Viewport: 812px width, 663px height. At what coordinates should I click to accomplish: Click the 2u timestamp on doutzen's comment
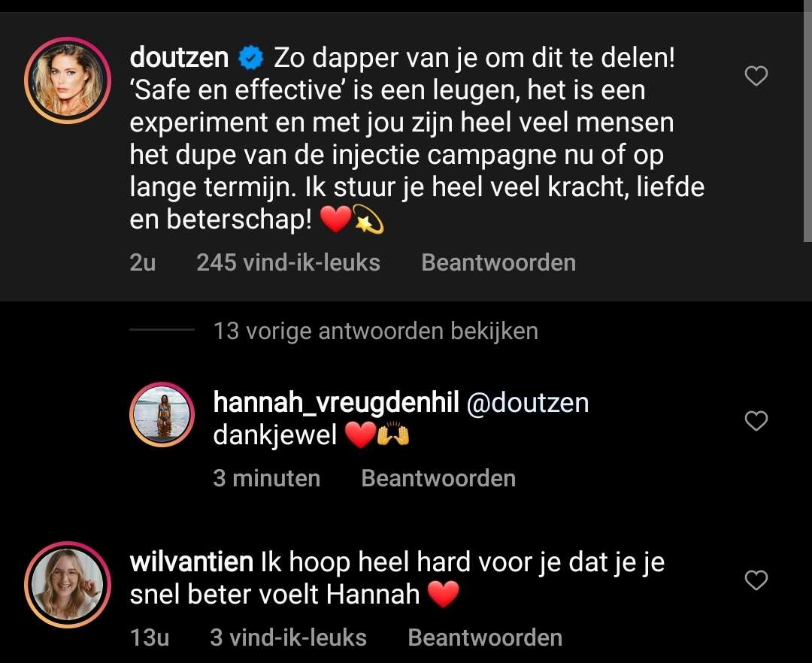(x=142, y=262)
